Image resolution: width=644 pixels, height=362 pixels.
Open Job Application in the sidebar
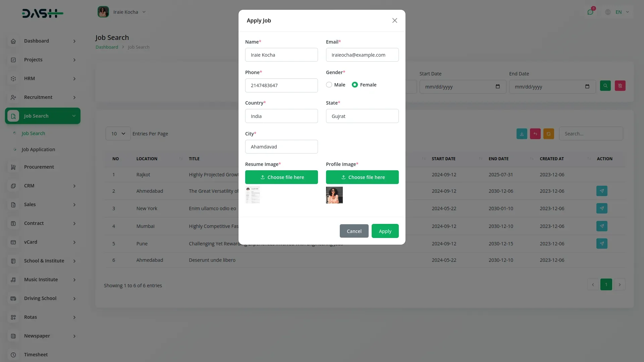tap(38, 149)
